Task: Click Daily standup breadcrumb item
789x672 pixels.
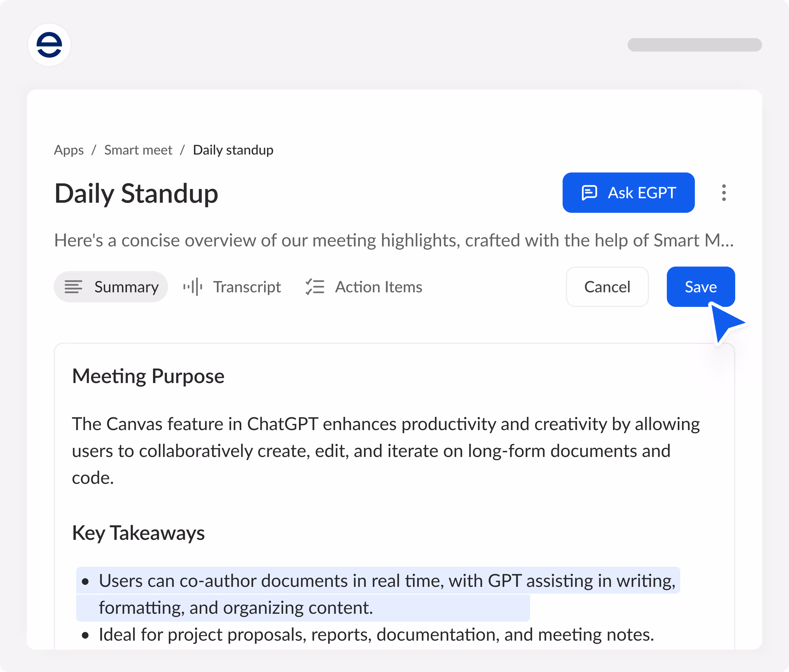Action: [233, 150]
